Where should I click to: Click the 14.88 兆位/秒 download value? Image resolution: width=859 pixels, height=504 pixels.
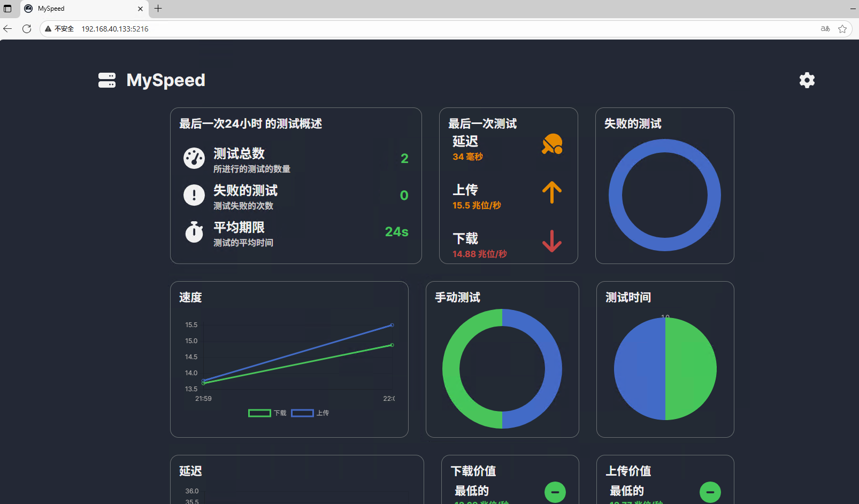(x=479, y=254)
